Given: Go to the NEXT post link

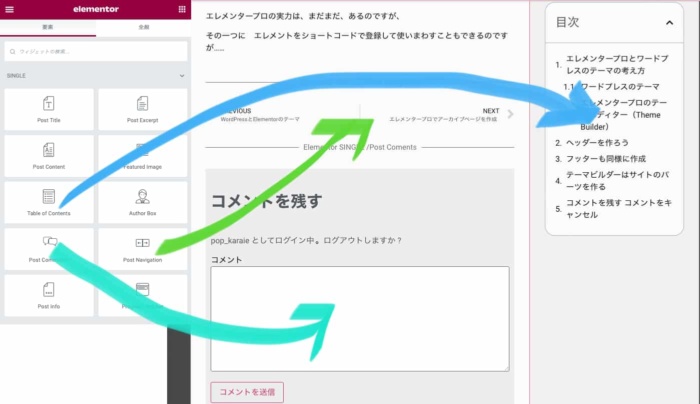Looking at the screenshot, I should point(444,114).
